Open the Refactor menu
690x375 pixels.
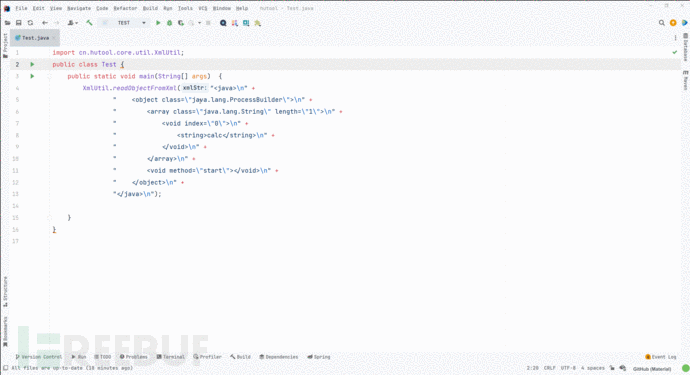point(125,8)
